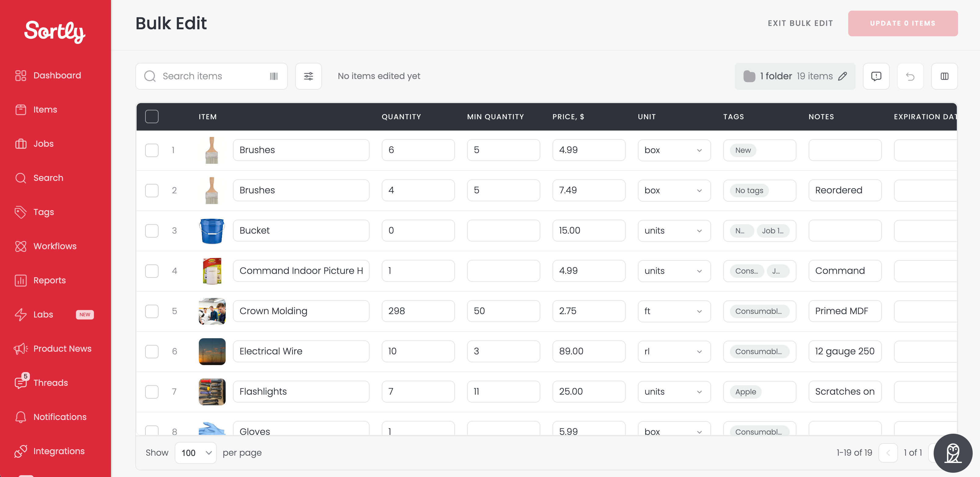Open the column layout icon

944,76
